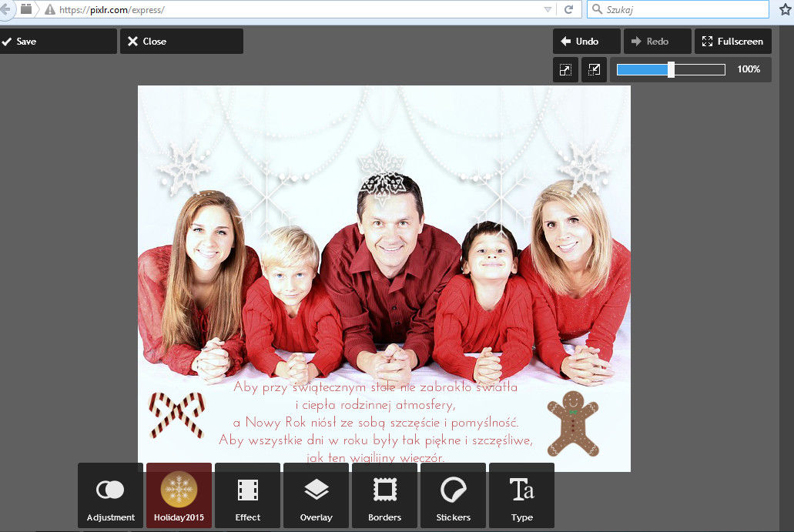Viewport: 794px width, 532px height.
Task: Click the gingerbread man sticker on canvas
Action: tap(572, 423)
